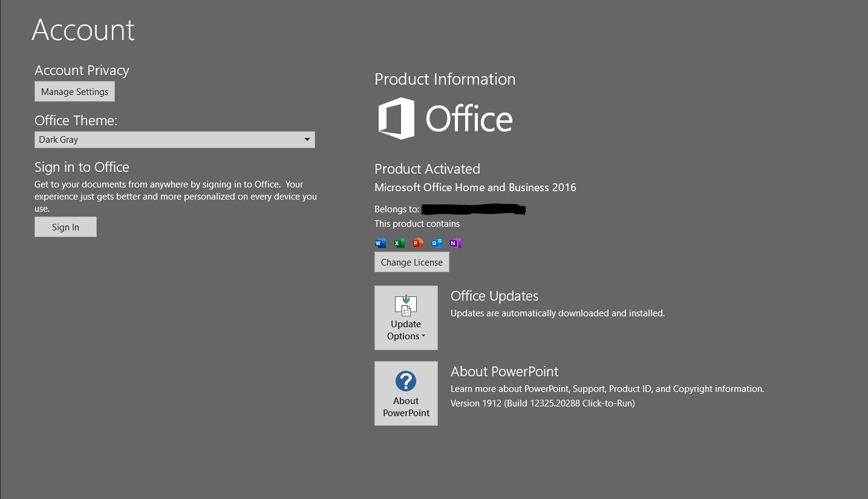The width and height of the screenshot is (868, 499).
Task: Click the 'Account Privacy' heading
Action: click(82, 70)
